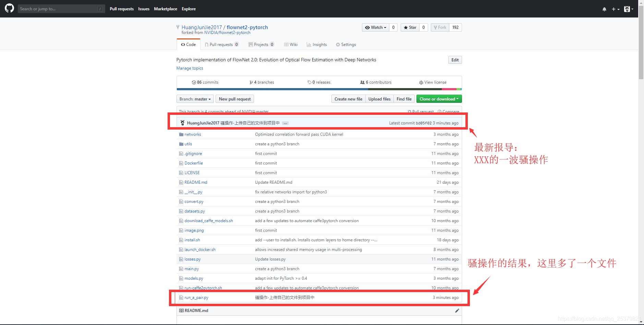Open the 0 releases page

point(319,82)
